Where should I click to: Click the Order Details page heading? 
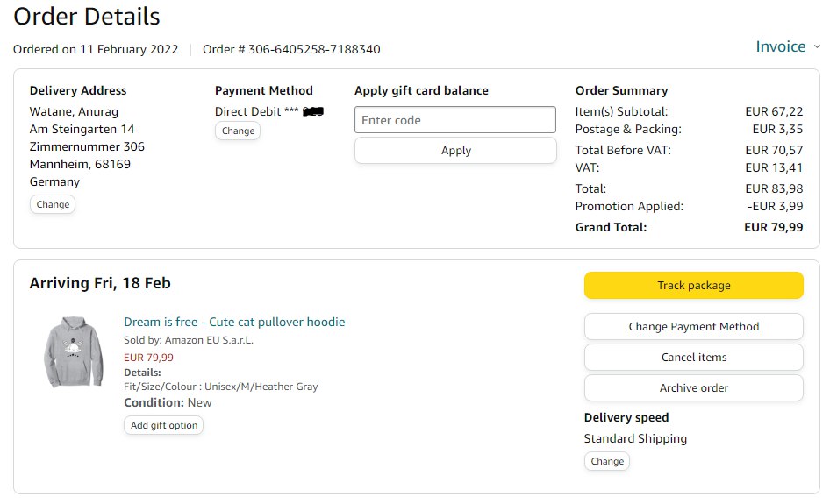pyautogui.click(x=87, y=16)
